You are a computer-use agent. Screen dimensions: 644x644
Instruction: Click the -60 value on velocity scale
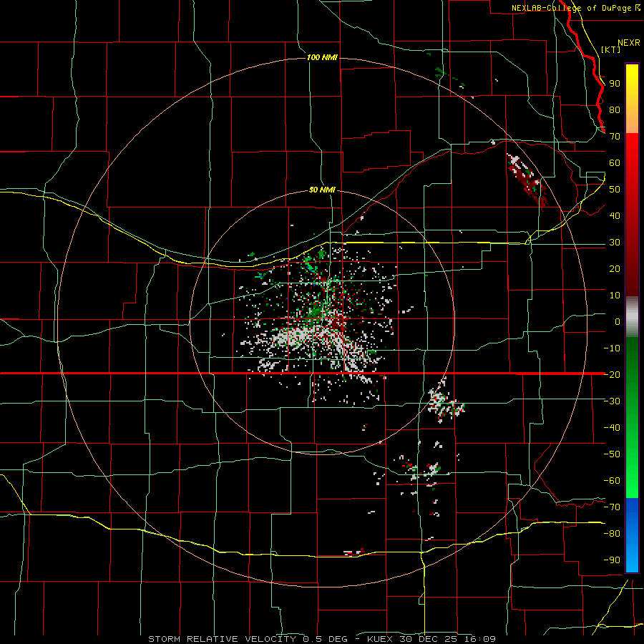[x=612, y=481]
